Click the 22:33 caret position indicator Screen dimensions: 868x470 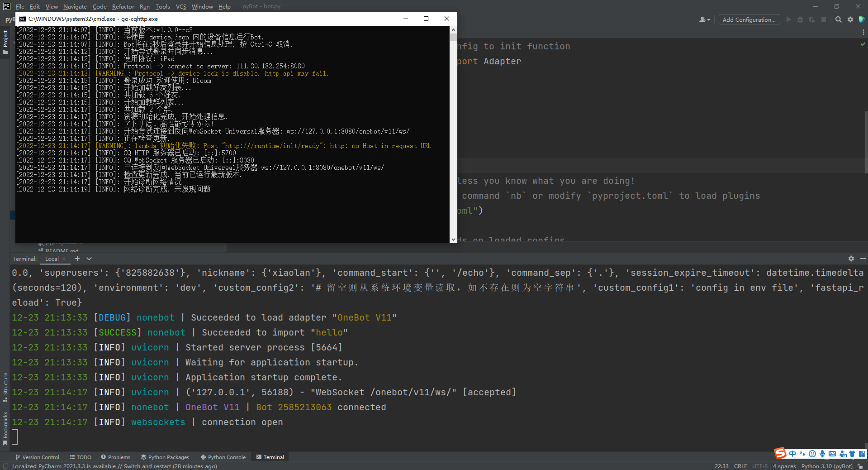721,466
